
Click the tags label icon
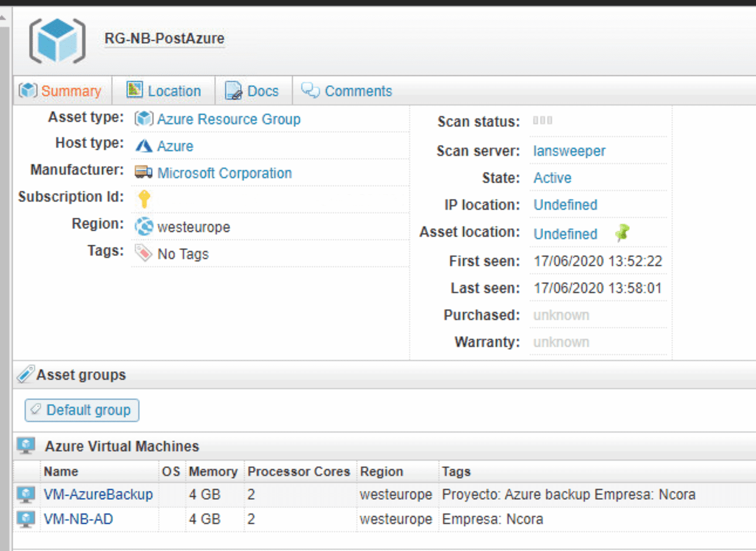(144, 253)
